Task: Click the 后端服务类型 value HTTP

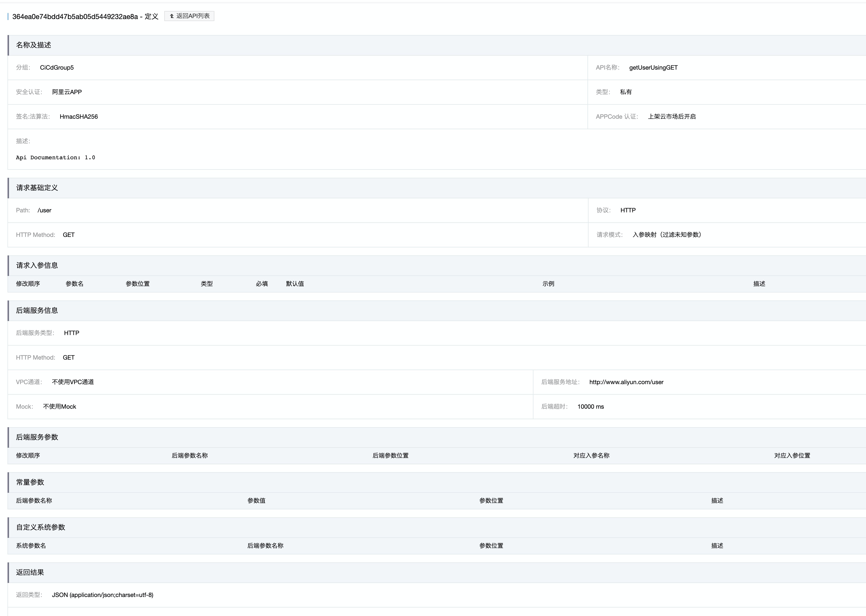Action: [x=71, y=333]
